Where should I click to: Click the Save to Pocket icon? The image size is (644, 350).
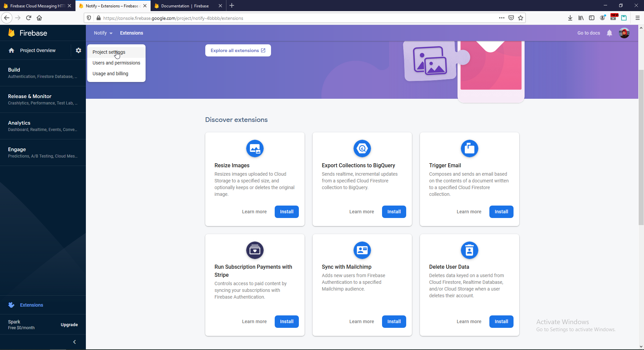(511, 18)
